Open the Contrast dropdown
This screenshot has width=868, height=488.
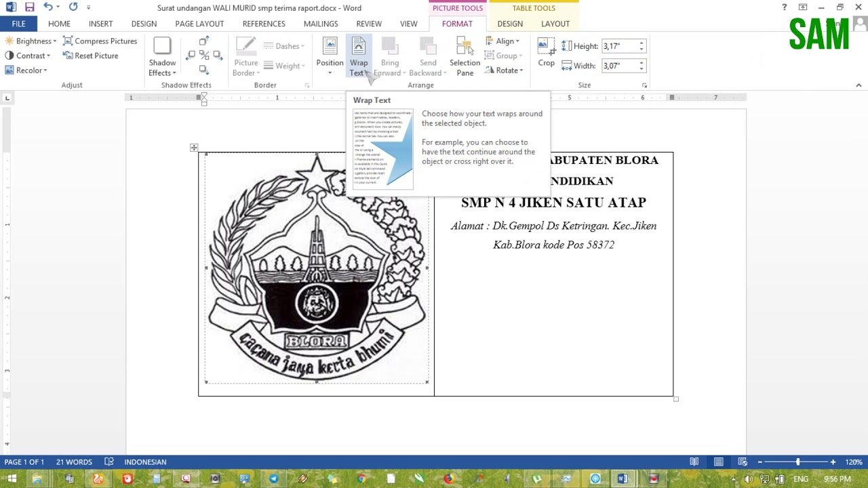pyautogui.click(x=28, y=56)
